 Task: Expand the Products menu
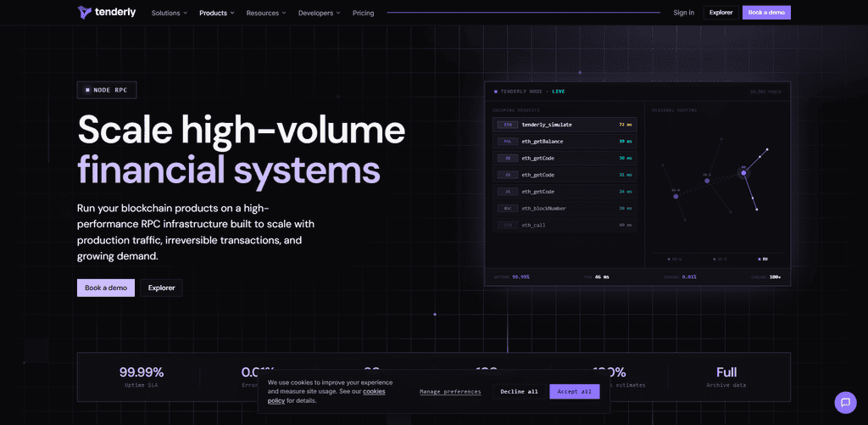pyautogui.click(x=217, y=13)
